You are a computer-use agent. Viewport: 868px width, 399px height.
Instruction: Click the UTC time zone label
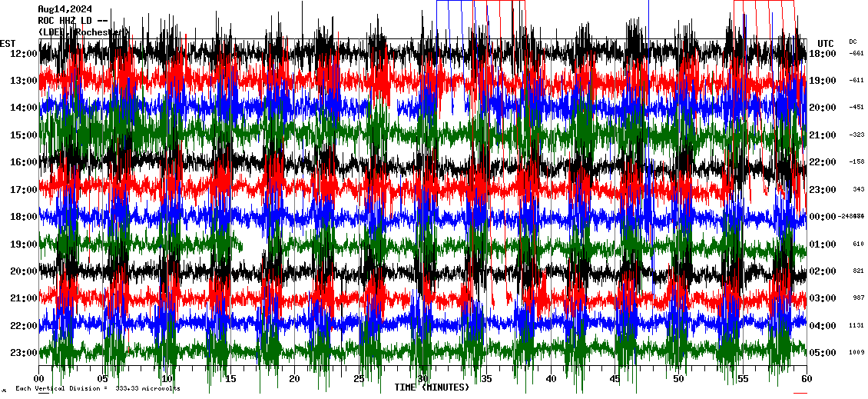[x=826, y=43]
